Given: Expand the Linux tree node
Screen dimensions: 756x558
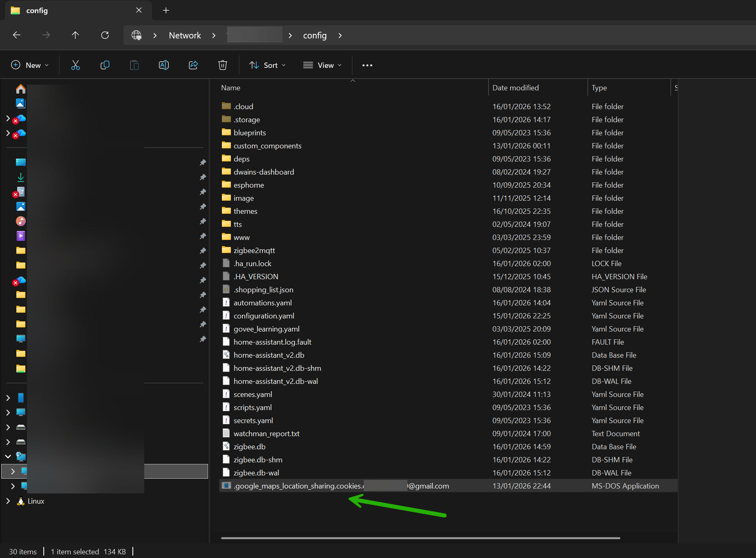Looking at the screenshot, I should [8, 501].
